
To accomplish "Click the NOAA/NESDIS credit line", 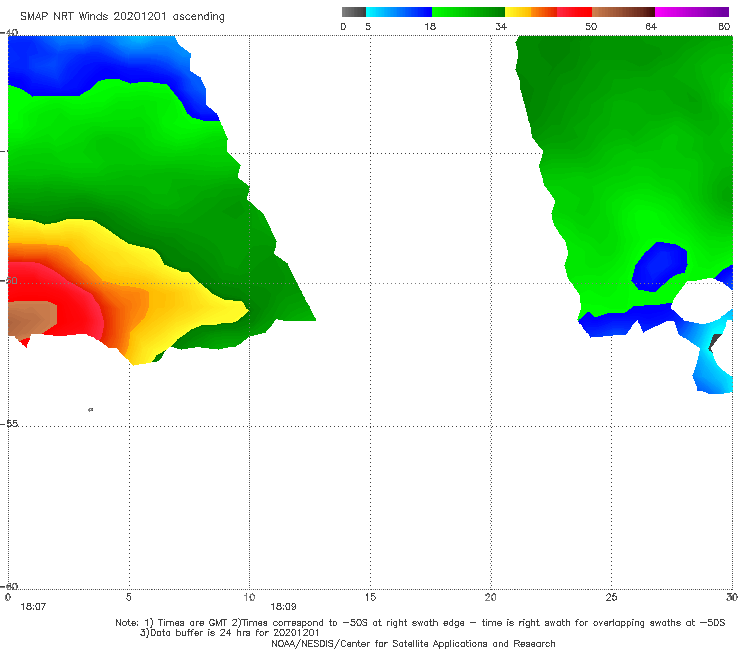I will 413,643.
